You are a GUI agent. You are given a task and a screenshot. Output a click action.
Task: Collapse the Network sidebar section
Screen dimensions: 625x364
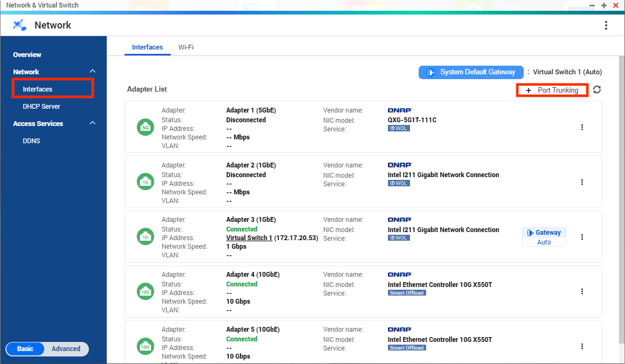point(93,71)
